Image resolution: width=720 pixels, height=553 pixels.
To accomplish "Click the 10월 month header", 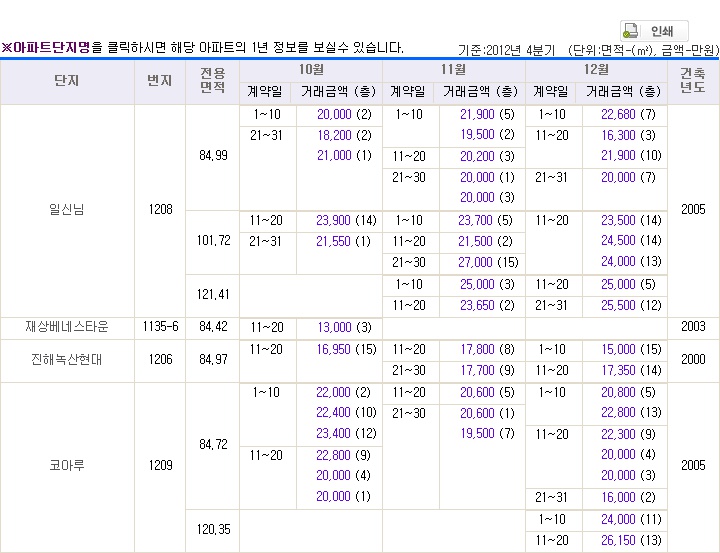I will tap(311, 70).
